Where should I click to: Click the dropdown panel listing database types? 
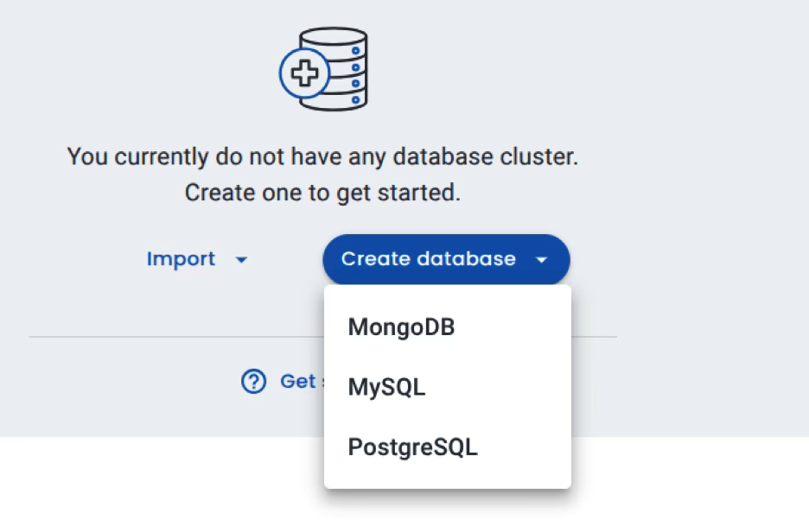447,386
